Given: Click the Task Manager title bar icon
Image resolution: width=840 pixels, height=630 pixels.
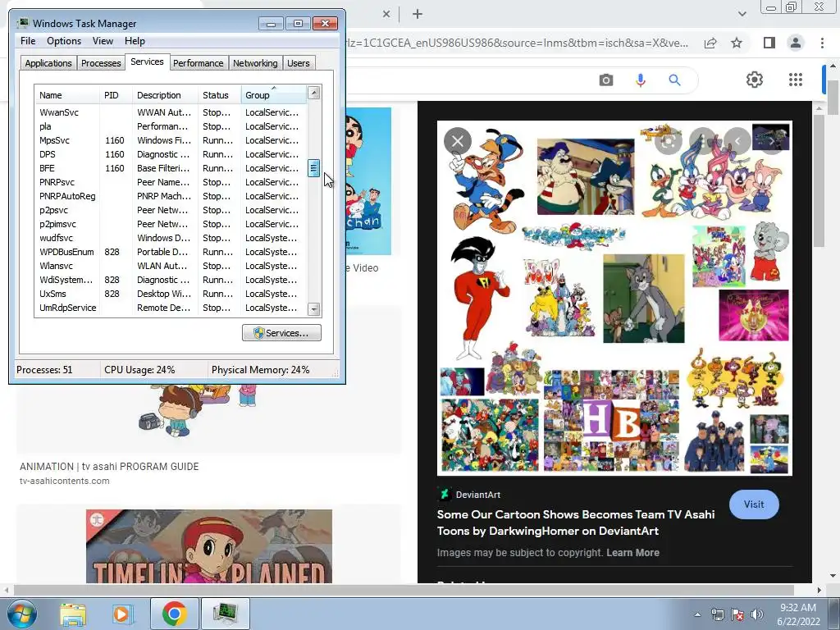Looking at the screenshot, I should point(22,23).
